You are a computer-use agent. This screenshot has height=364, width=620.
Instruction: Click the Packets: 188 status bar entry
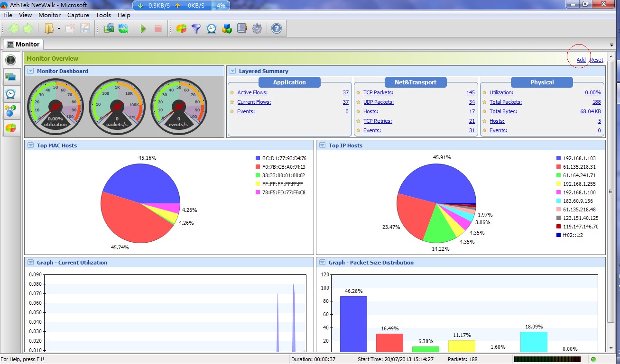click(x=463, y=359)
